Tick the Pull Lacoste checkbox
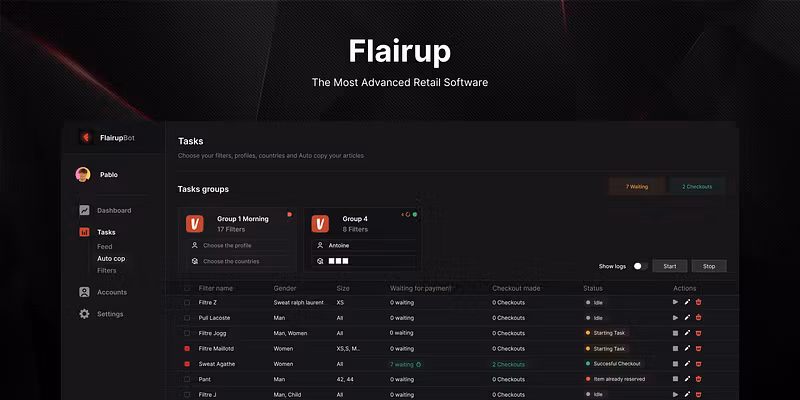Screen dimensions: 800x400 [x=187, y=318]
